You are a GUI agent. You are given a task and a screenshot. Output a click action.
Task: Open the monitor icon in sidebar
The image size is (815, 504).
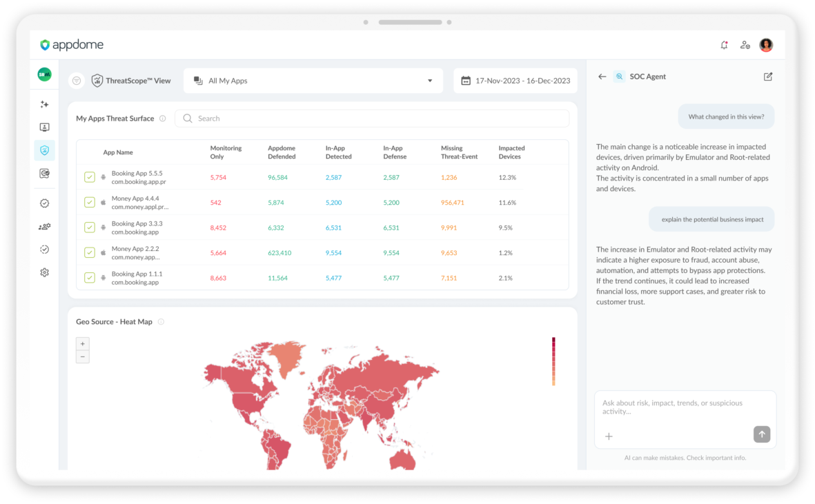[x=45, y=127]
